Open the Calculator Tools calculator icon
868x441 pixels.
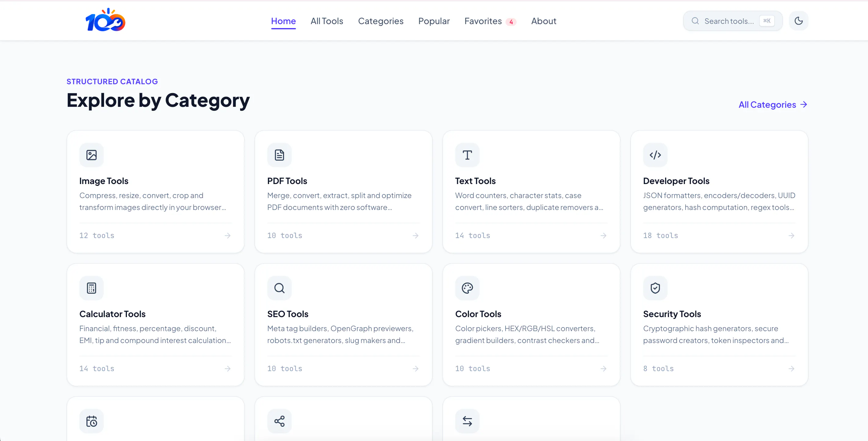point(91,288)
